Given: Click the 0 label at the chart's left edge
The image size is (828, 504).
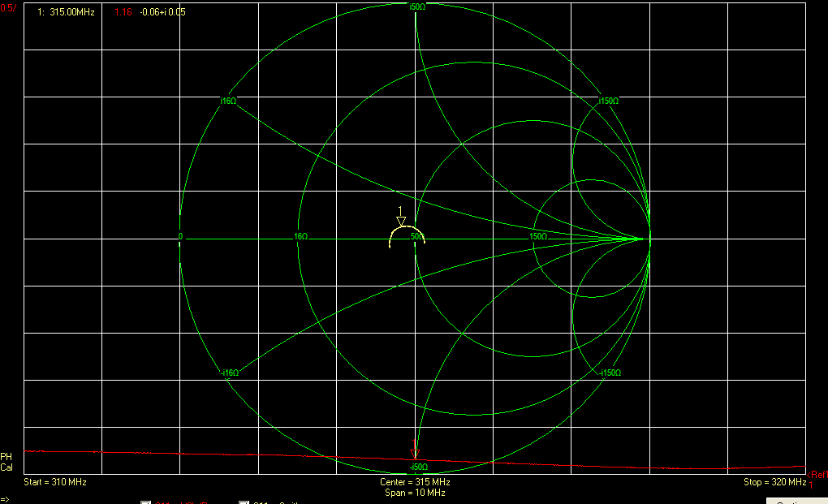Looking at the screenshot, I should (180, 236).
